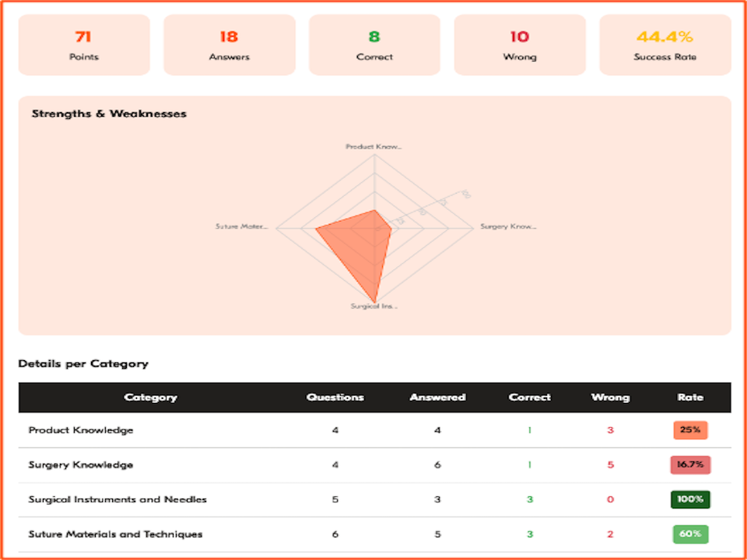
Task: Click the 'Product Know...' radar axis label
Action: tap(374, 147)
